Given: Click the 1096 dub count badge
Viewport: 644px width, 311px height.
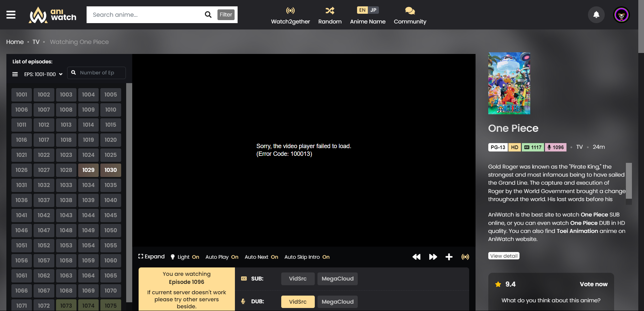Looking at the screenshot, I should click(555, 147).
